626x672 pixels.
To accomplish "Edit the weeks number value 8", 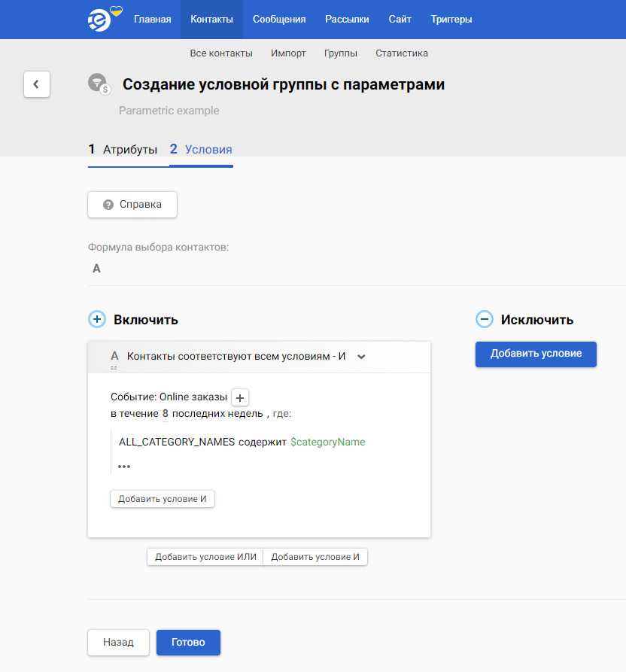I will tap(165, 413).
